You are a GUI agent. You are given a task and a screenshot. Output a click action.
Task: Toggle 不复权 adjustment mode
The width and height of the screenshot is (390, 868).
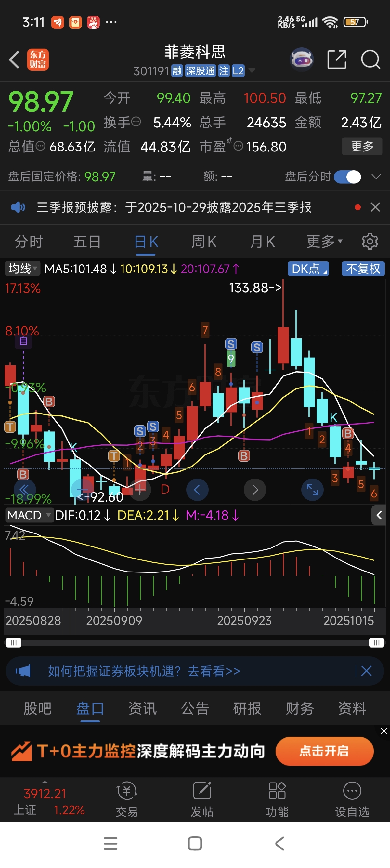click(363, 269)
